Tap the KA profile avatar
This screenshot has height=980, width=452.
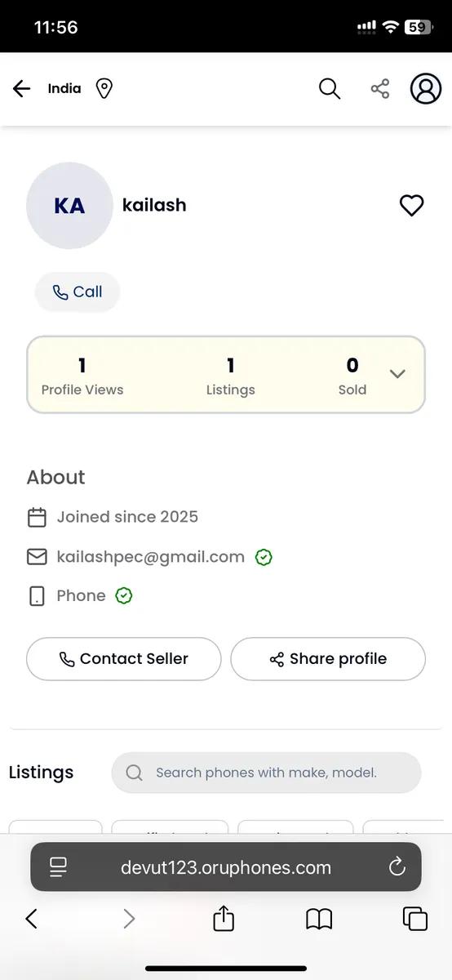click(69, 206)
